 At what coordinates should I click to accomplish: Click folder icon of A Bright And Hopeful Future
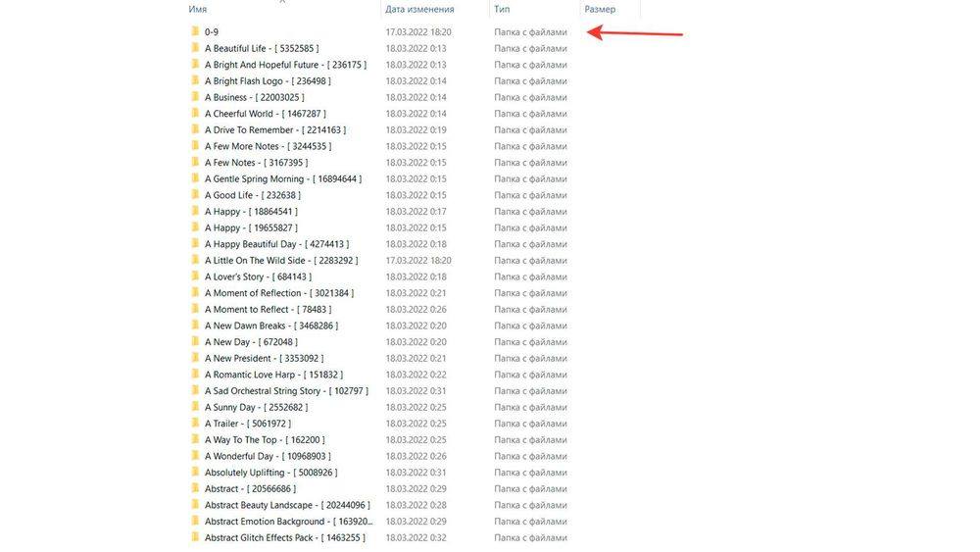(195, 64)
